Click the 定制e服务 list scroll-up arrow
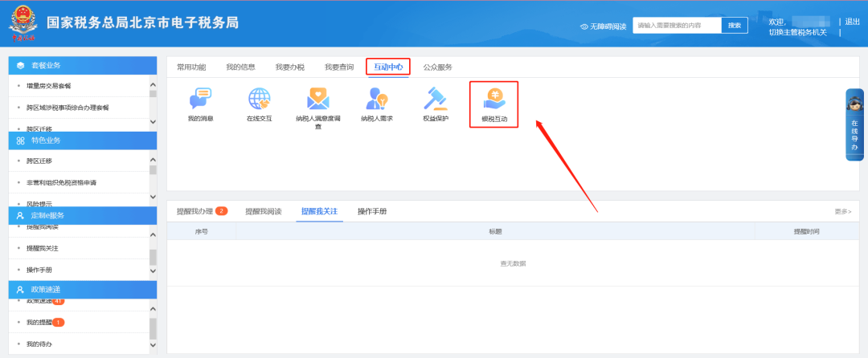The width and height of the screenshot is (868, 358). tap(154, 234)
